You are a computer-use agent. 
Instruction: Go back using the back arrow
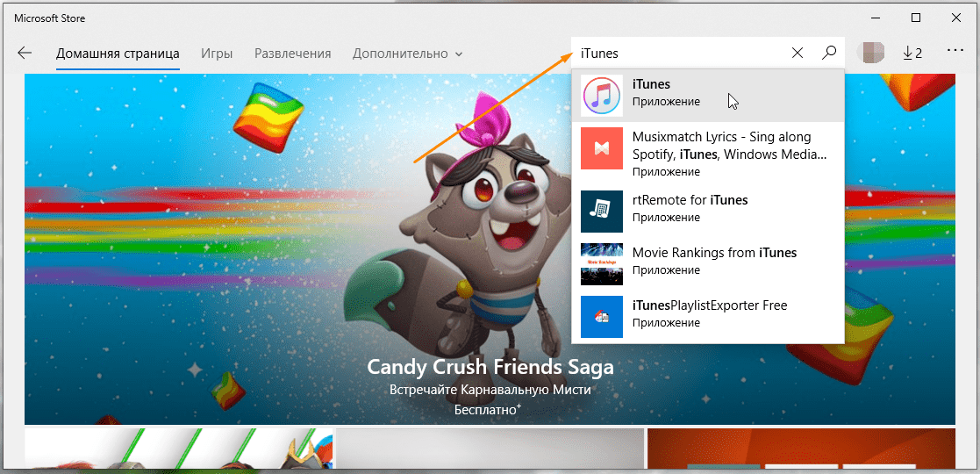coord(25,54)
